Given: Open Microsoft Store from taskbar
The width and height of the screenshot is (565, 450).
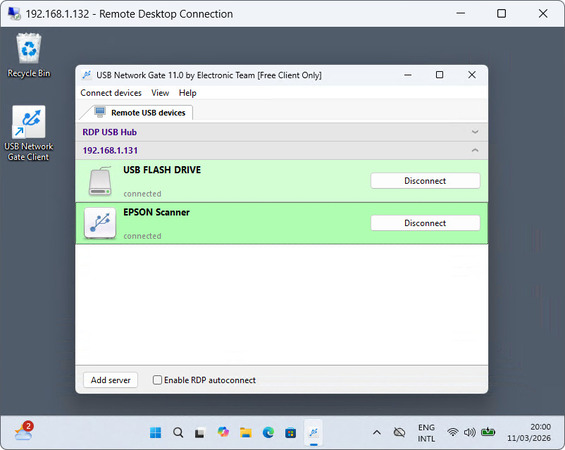Looking at the screenshot, I should (x=290, y=433).
